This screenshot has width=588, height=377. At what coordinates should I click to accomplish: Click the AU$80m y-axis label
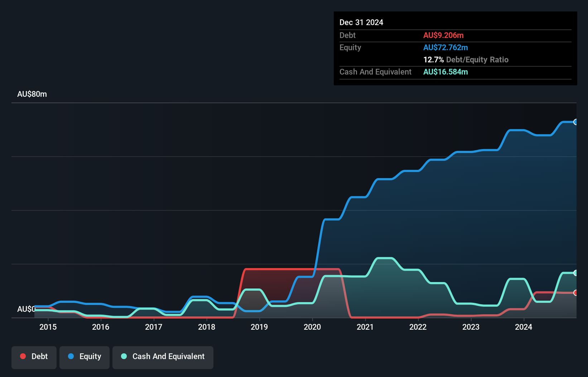point(32,94)
